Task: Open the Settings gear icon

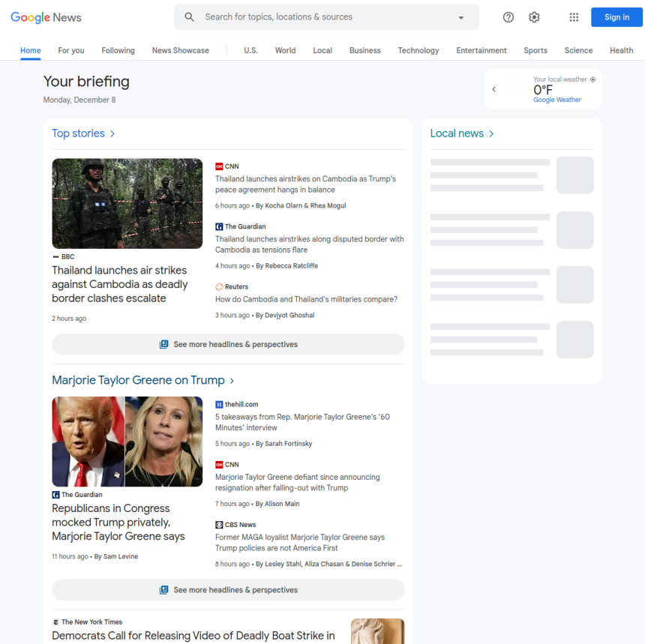Action: 534,17
